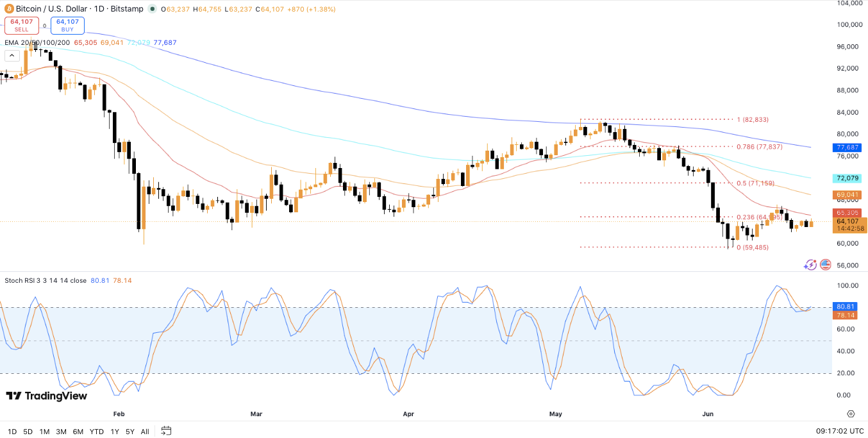The width and height of the screenshot is (868, 438).
Task: Click the 69,041 EMA legend value
Action: pyautogui.click(x=112, y=42)
